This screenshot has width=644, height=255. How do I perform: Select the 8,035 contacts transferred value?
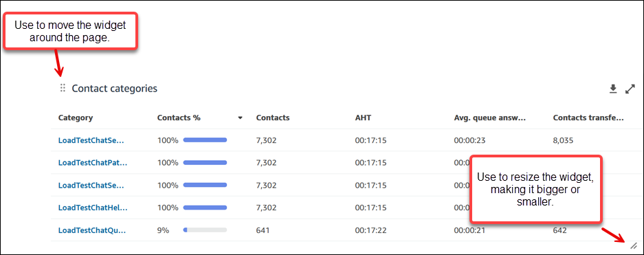(563, 140)
